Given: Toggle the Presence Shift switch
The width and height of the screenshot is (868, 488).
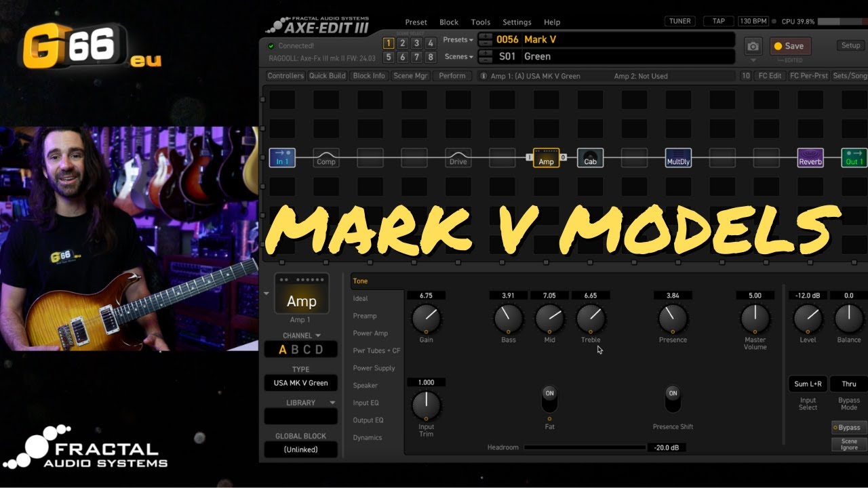Looking at the screenshot, I should click(673, 399).
